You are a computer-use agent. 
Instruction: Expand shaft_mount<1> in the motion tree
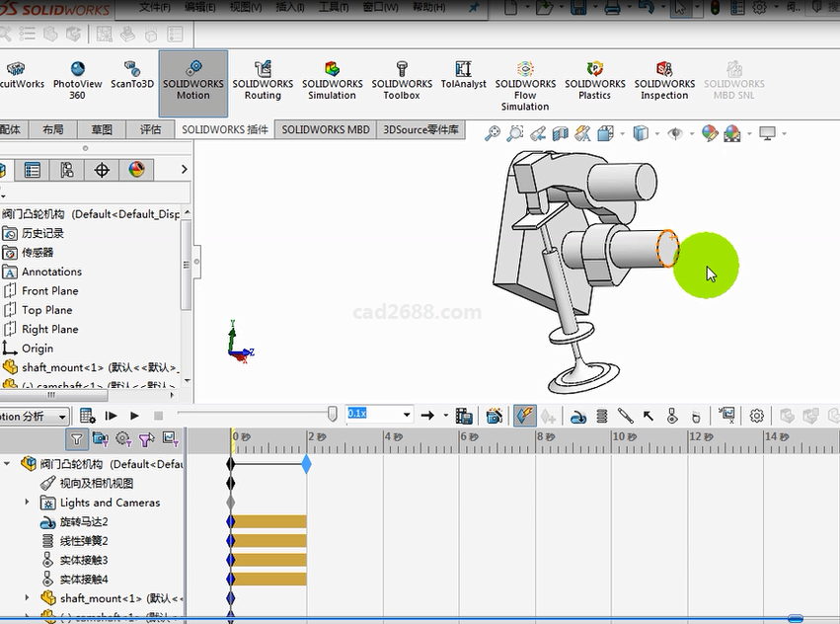[28, 598]
